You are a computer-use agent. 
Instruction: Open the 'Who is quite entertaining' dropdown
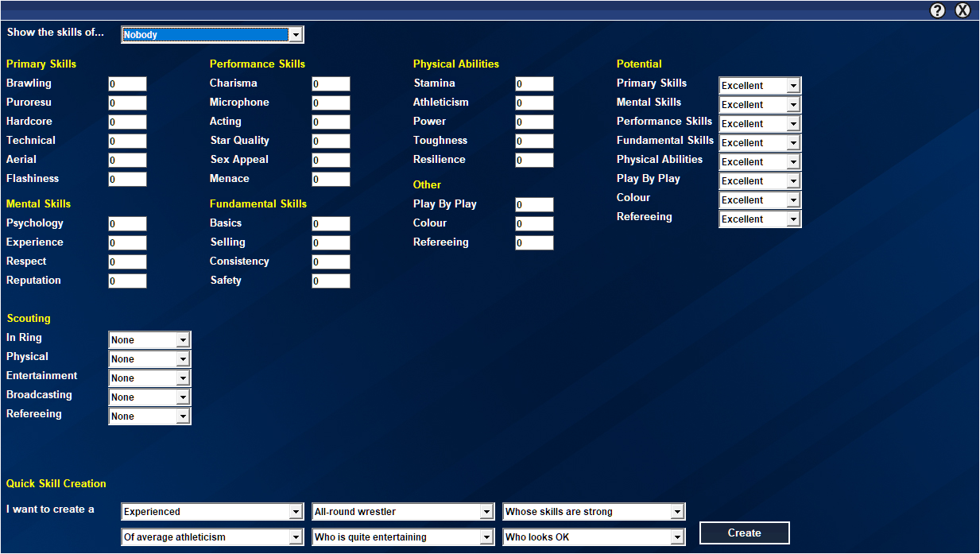point(403,537)
